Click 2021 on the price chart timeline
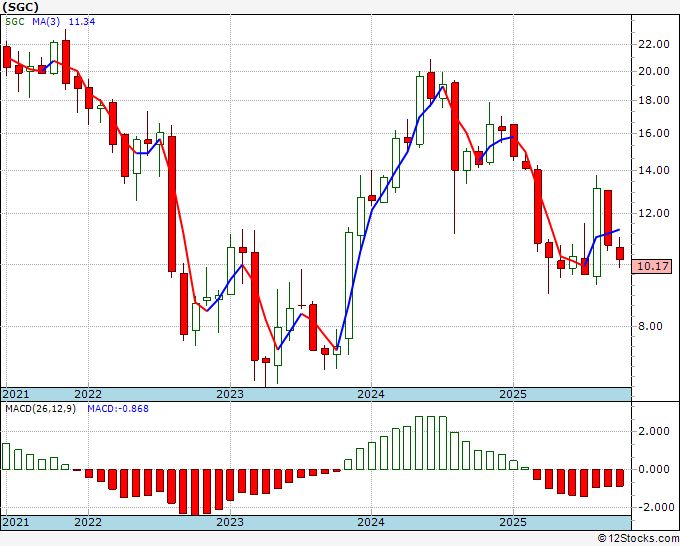The width and height of the screenshot is (680, 546). 16,394
